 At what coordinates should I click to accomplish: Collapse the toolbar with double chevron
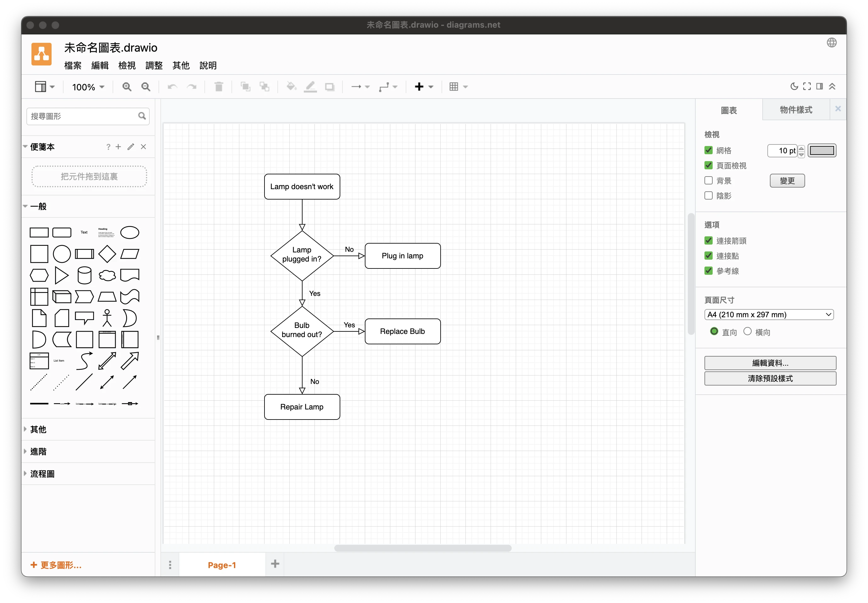tap(832, 87)
